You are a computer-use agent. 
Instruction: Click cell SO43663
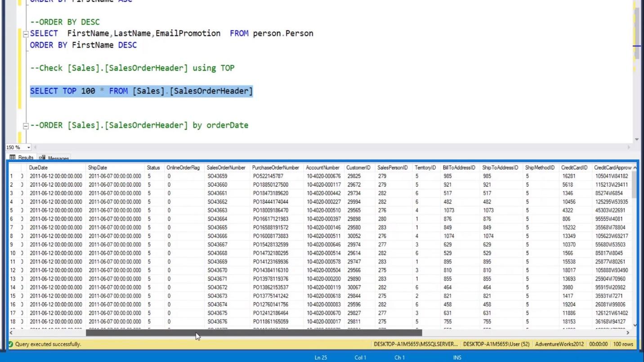pyautogui.click(x=227, y=210)
